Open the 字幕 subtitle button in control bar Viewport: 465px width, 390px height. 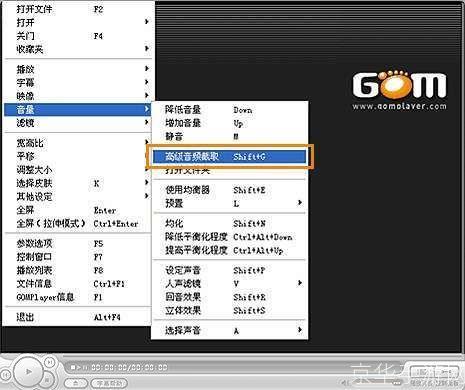click(x=108, y=383)
